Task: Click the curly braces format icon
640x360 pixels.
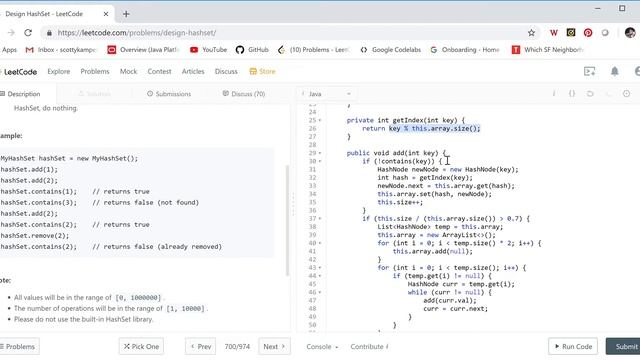Action: point(572,94)
